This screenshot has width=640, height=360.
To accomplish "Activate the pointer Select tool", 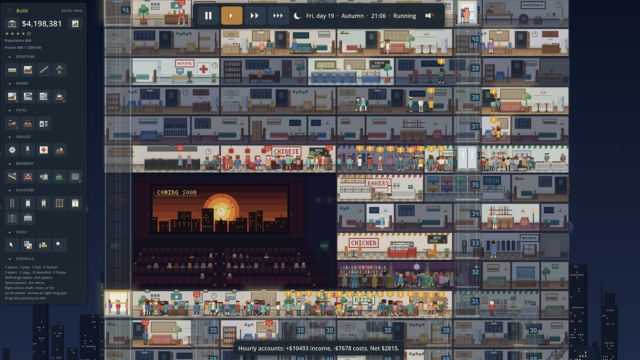I will click(12, 245).
